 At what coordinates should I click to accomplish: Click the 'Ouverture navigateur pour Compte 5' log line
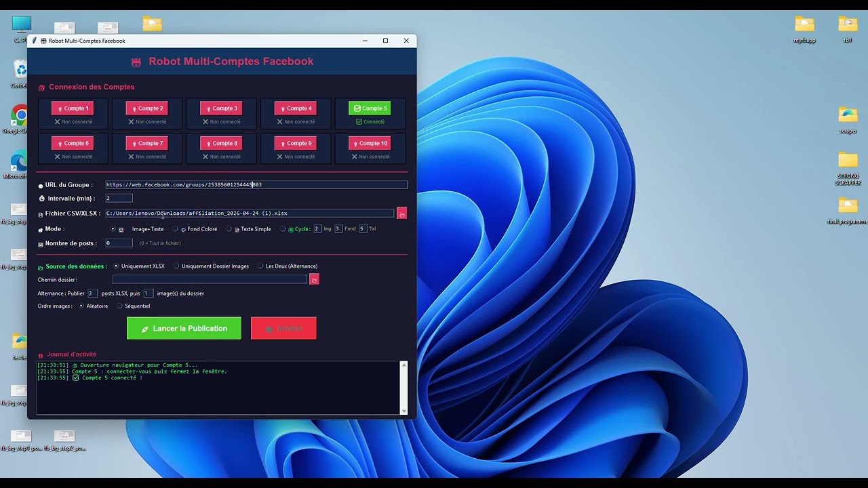118,365
